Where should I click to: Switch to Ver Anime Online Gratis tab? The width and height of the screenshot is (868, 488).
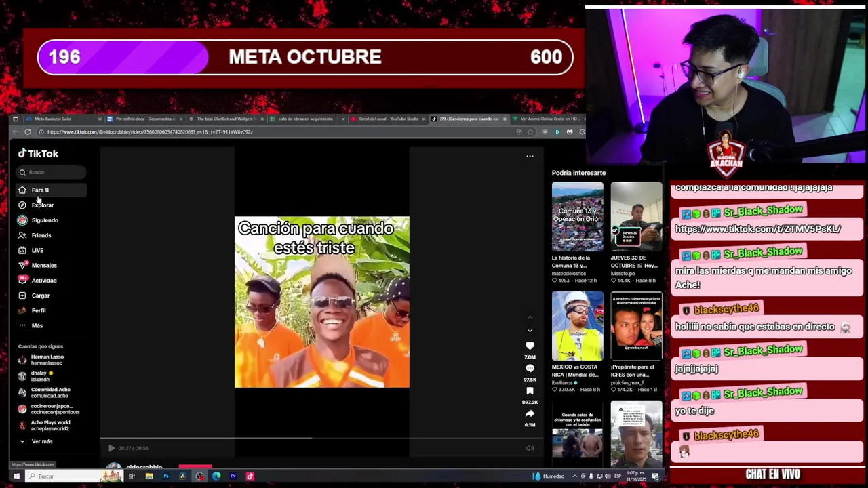tap(548, 119)
